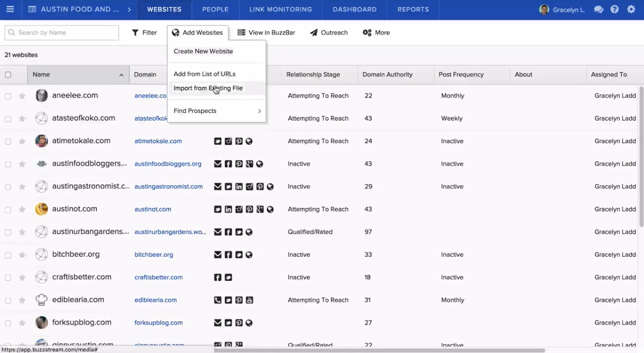Choose Create New Website menu item
Screen dimensions: 644x353
click(217, 51)
